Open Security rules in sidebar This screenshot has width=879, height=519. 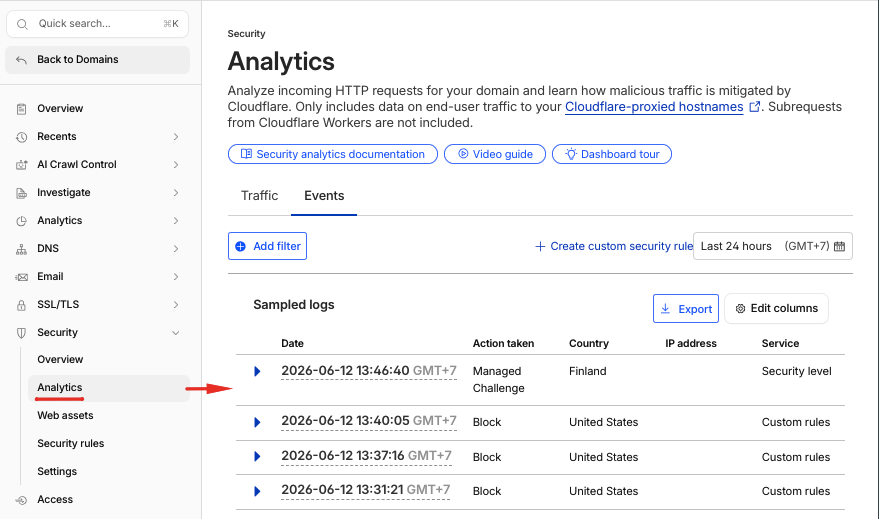pos(71,443)
